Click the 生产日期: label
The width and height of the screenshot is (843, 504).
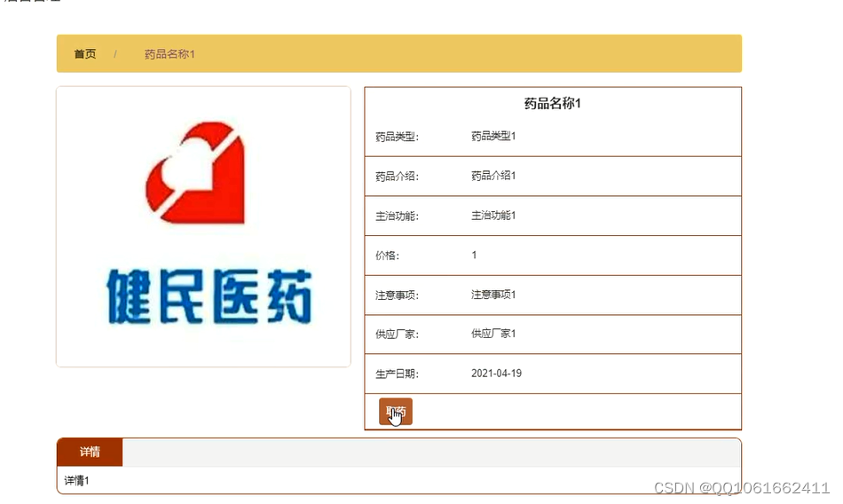397,374
